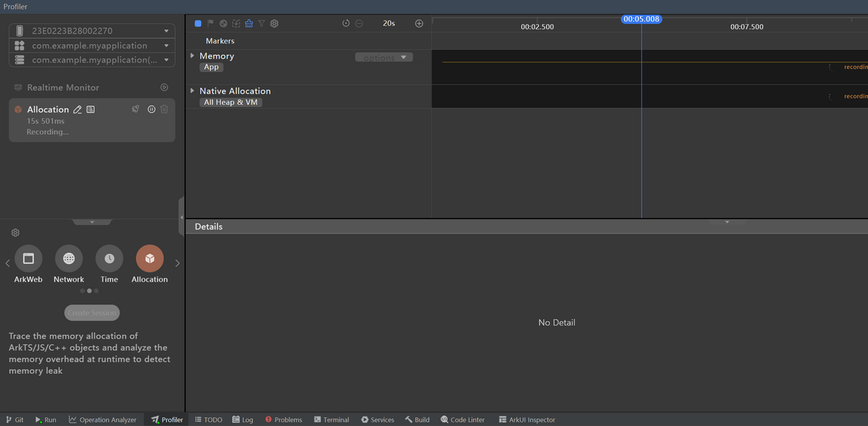868x426 pixels.
Task: Zoom in timeline with the plus icon
Action: tap(419, 23)
